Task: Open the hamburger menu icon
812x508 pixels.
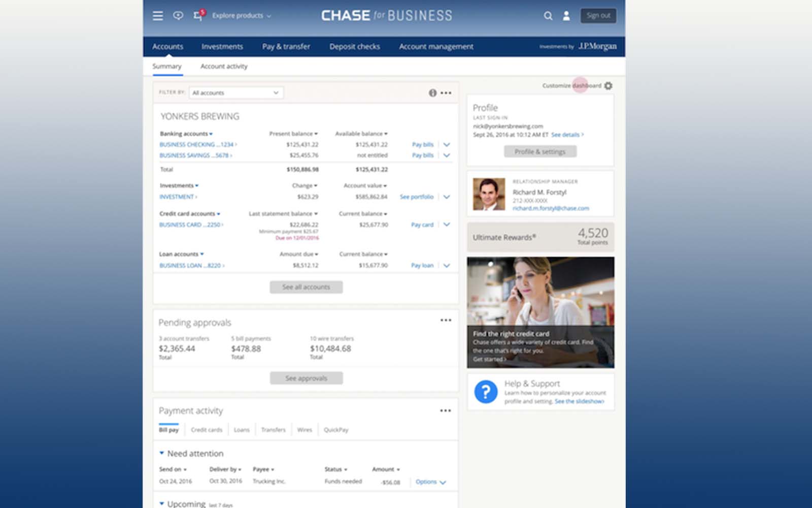Action: (158, 16)
